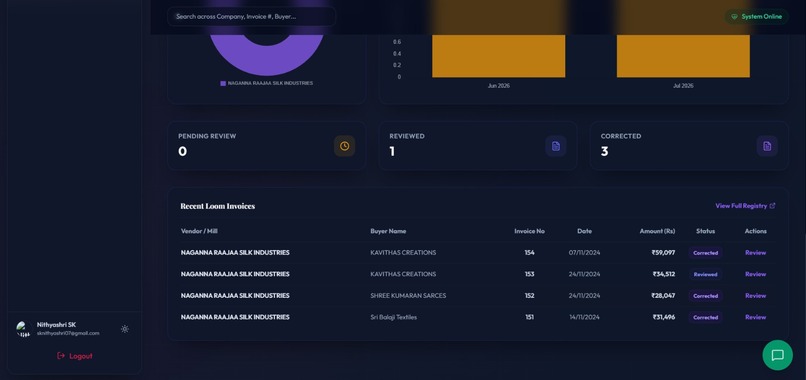806x380 pixels.
Task: Click the Corrected document icon
Action: pos(767,146)
